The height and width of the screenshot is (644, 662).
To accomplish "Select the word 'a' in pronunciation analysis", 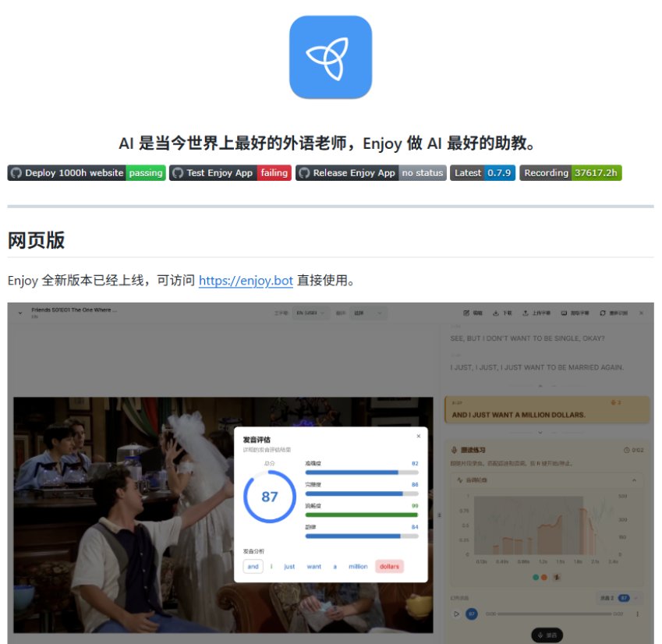I will tap(335, 566).
